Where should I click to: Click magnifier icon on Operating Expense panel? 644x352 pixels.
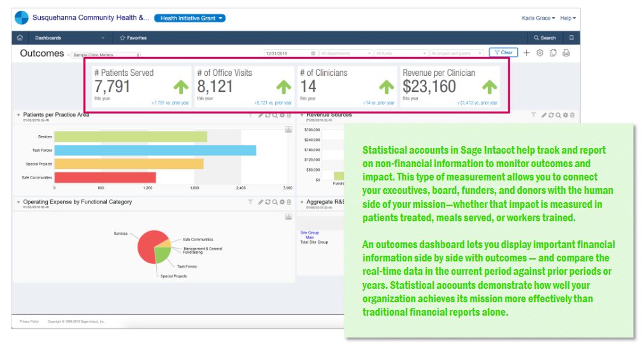(275, 202)
